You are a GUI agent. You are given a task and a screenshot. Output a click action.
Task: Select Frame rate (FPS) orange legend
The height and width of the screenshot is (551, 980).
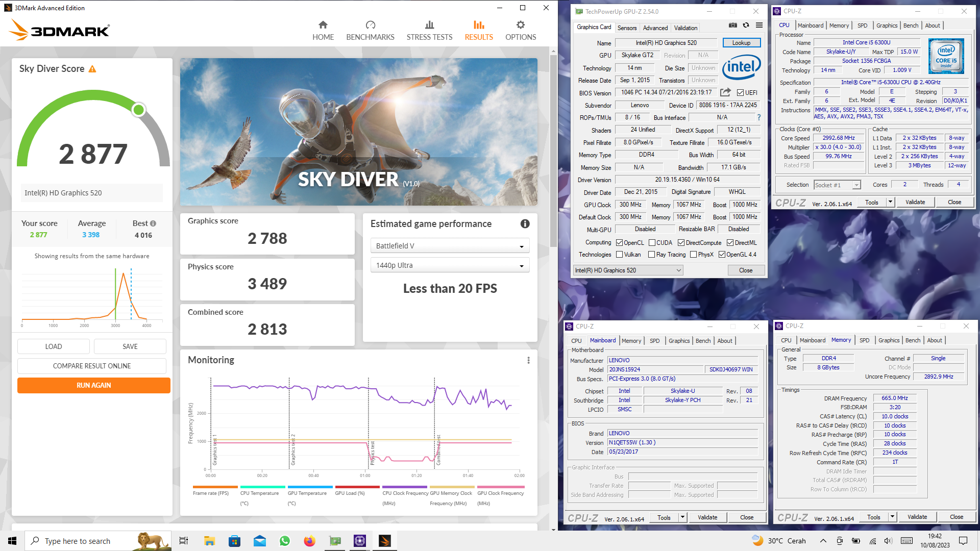coord(215,491)
